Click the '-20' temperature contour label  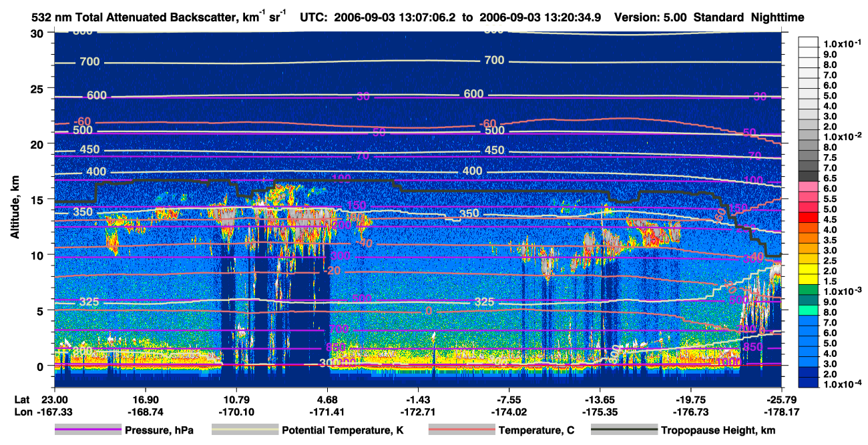332,271
